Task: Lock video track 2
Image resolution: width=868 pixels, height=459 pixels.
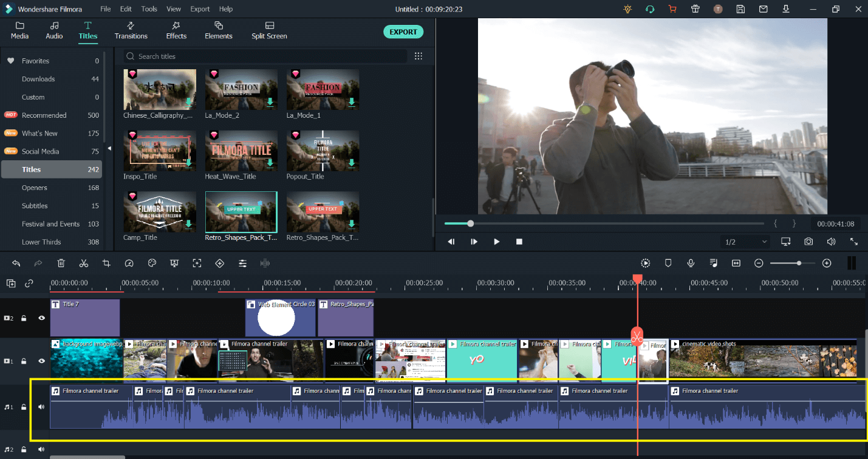Action: [x=24, y=318]
